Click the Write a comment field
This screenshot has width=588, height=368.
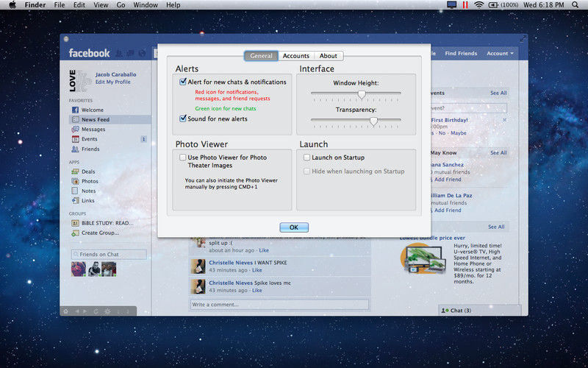coord(279,305)
